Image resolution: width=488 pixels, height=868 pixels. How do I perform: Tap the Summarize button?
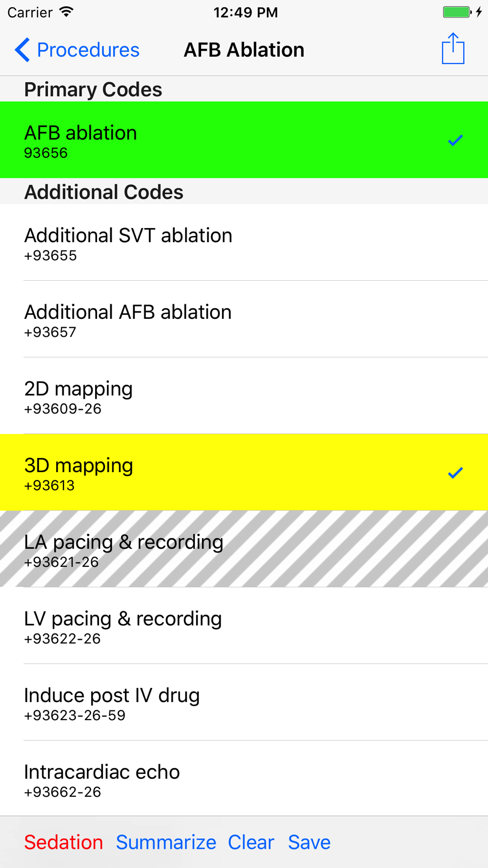point(166,842)
